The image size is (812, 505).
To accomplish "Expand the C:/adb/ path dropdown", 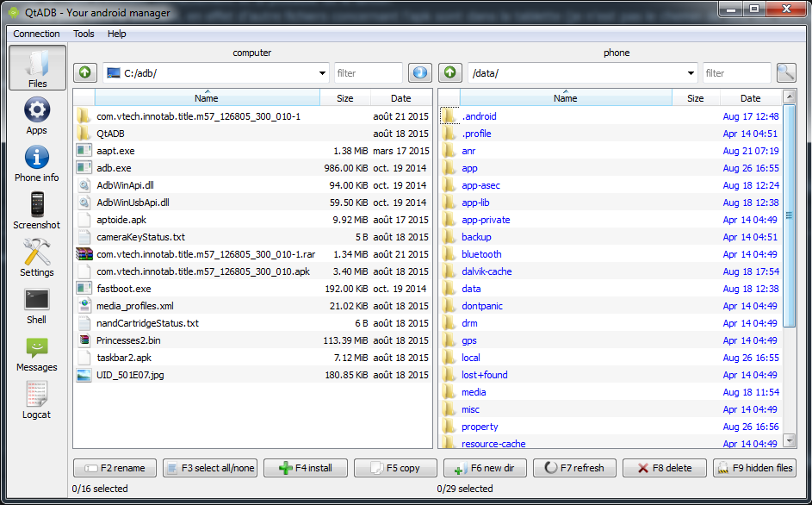I will (x=322, y=73).
